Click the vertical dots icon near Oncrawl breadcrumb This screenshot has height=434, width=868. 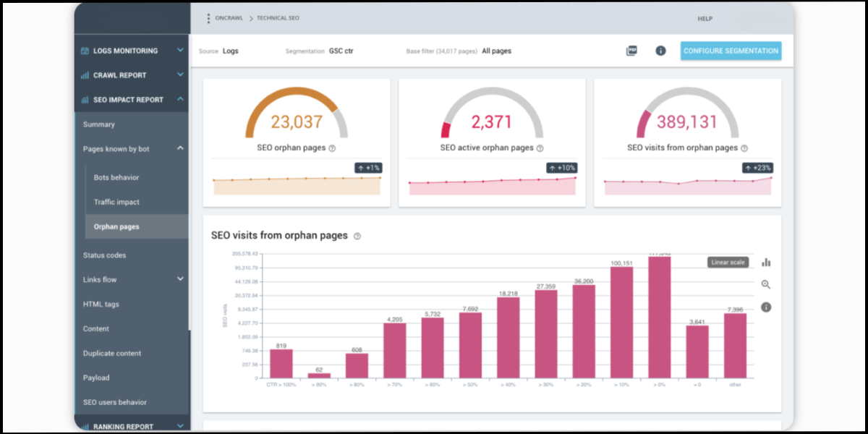(x=210, y=17)
